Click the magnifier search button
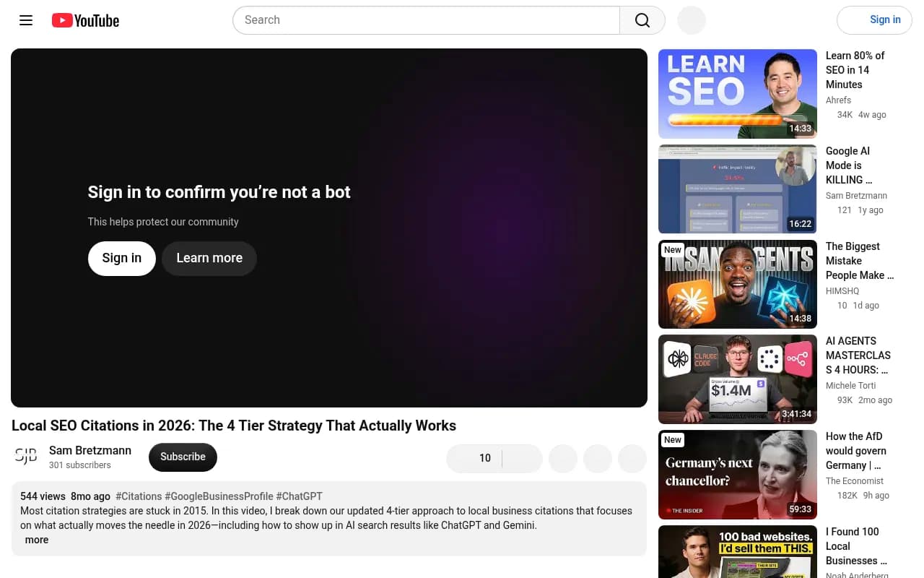Image resolution: width=924 pixels, height=578 pixels. tap(642, 20)
